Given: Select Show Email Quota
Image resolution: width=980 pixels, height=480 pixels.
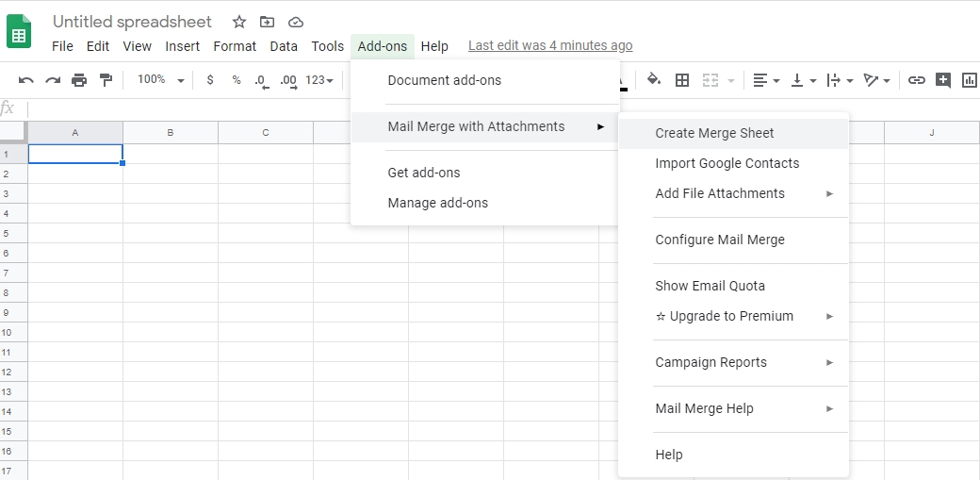Looking at the screenshot, I should tap(734, 286).
